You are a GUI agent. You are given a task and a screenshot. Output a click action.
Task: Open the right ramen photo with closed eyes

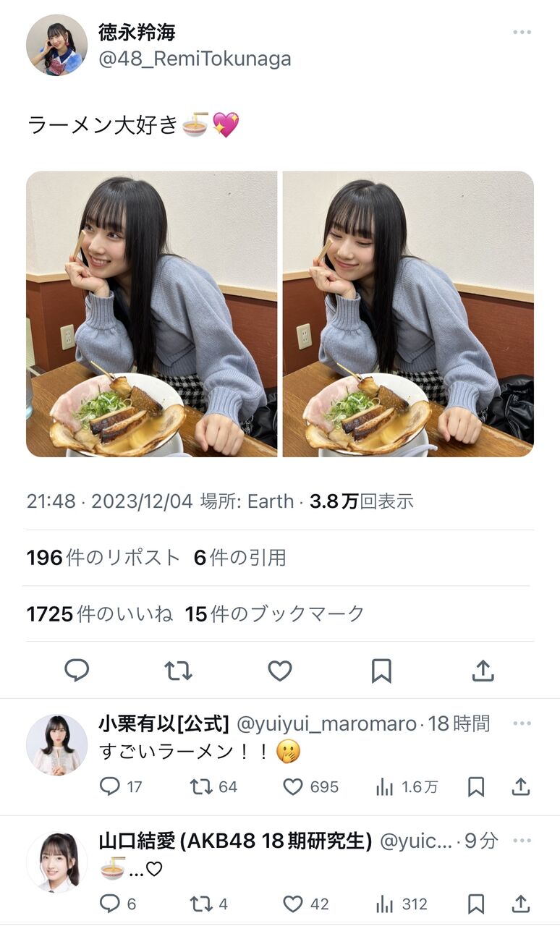click(x=408, y=314)
